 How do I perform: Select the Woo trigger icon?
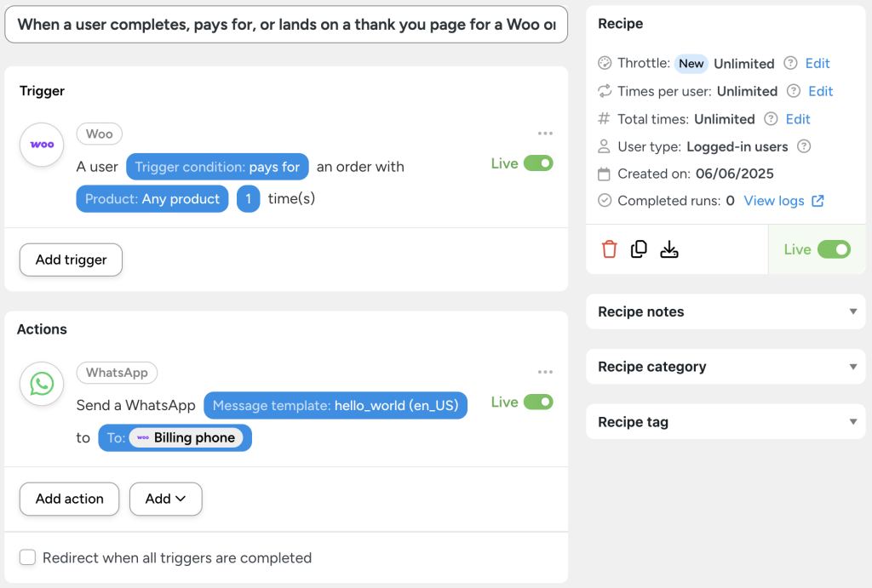coord(41,145)
